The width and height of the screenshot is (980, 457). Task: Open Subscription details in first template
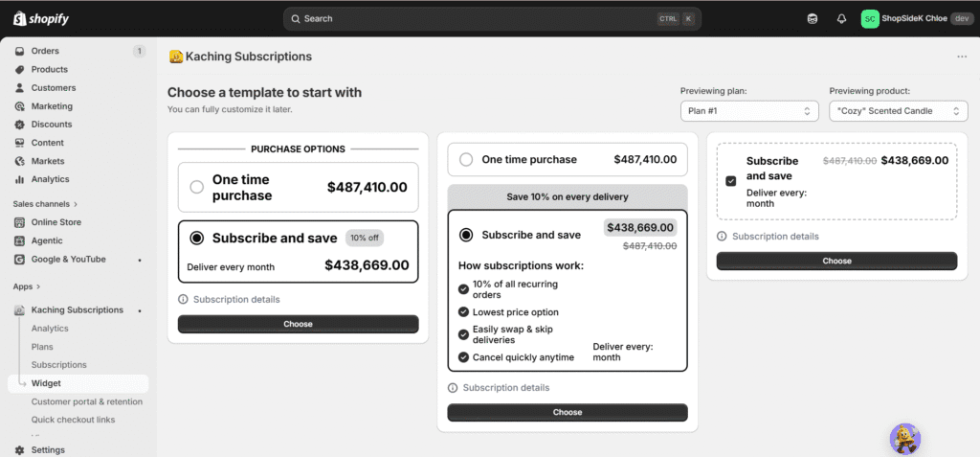[236, 299]
